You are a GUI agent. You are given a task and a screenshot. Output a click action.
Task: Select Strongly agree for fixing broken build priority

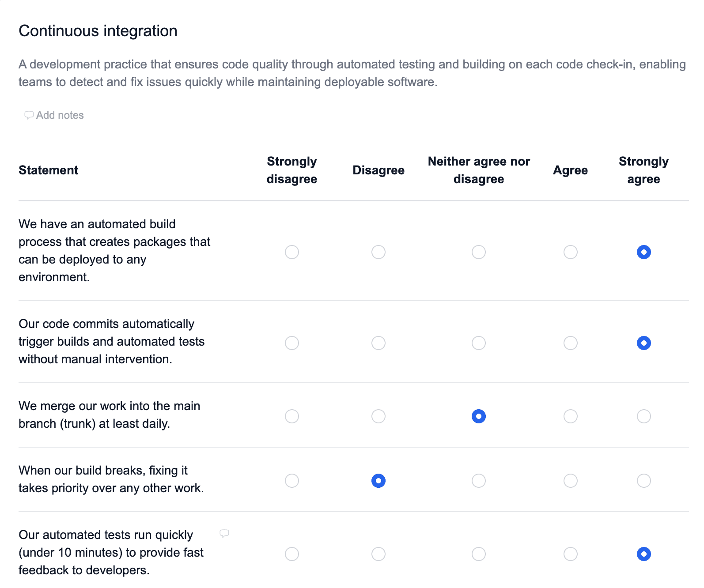[x=644, y=481]
